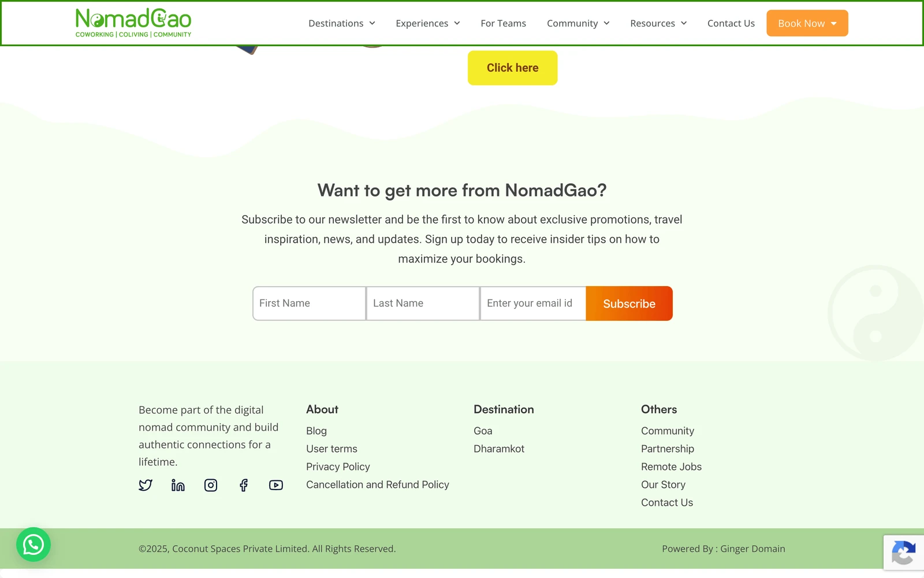Start WhatsApp chat via floating icon
Viewport: 924px width, 578px height.
pyautogui.click(x=33, y=544)
